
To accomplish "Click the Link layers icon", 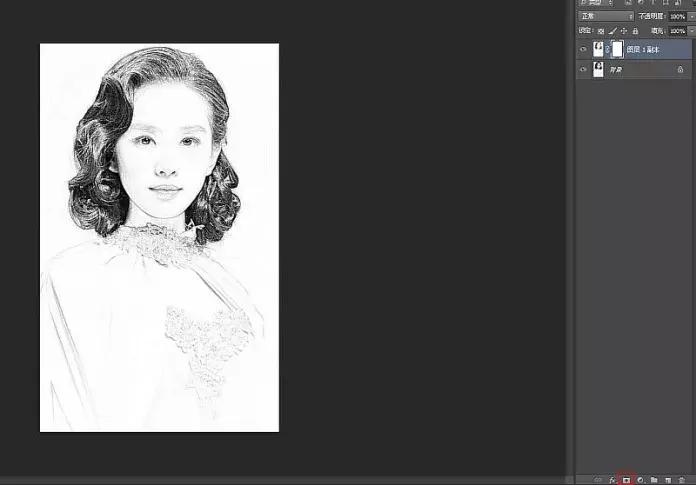I will [x=599, y=480].
